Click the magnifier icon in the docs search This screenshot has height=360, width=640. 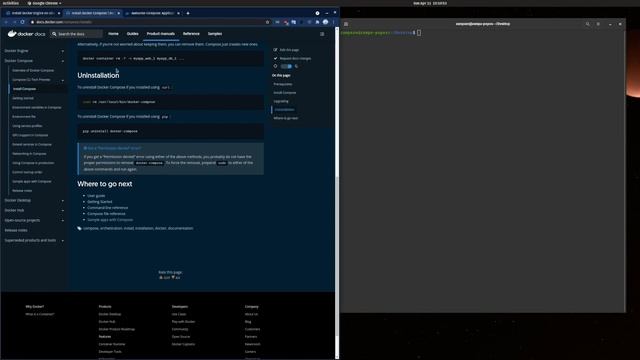click(54, 34)
